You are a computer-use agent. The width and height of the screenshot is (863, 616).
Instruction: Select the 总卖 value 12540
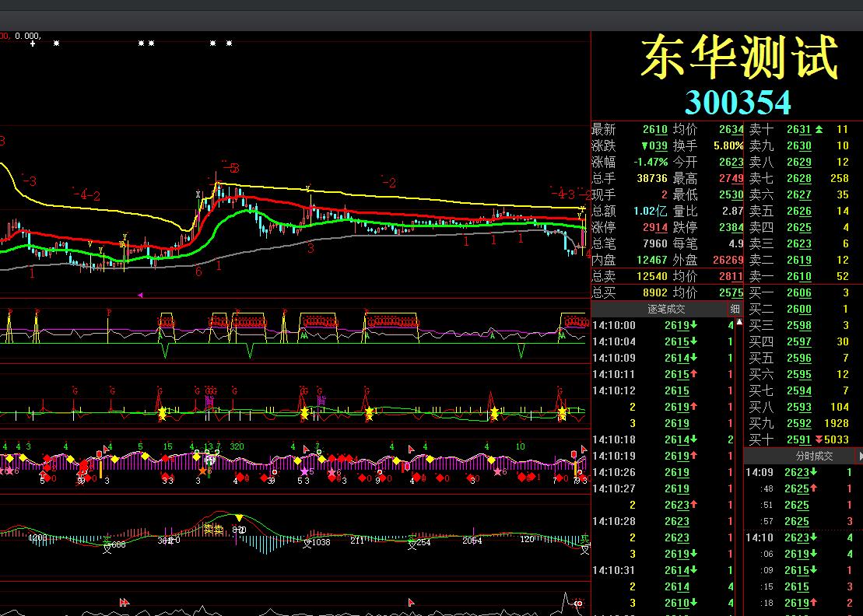[652, 276]
